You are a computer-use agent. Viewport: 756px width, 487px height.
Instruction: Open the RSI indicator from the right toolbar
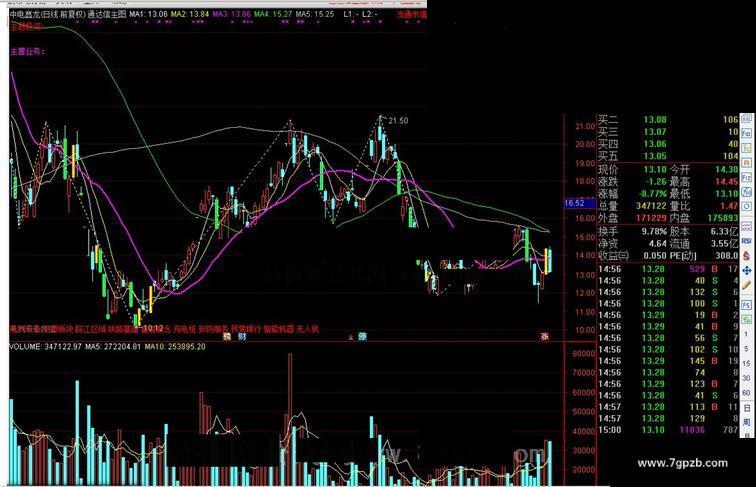tap(746, 241)
